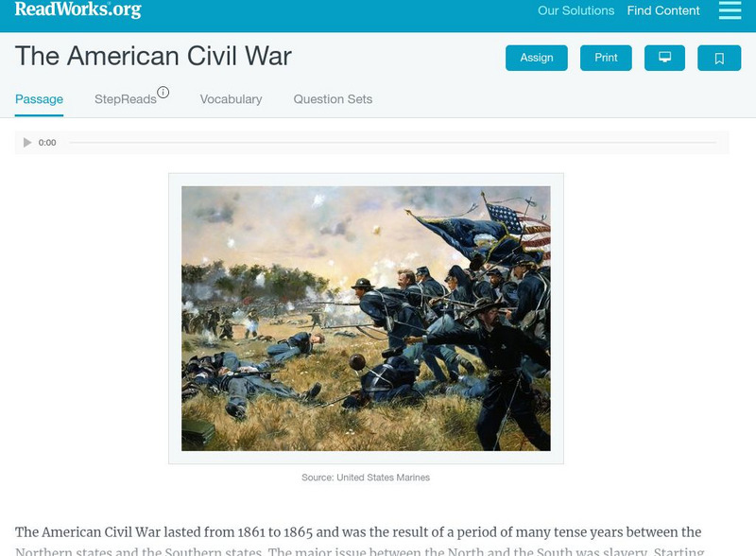The width and height of the screenshot is (756, 556).
Task: Play the passage audio
Action: (x=27, y=143)
